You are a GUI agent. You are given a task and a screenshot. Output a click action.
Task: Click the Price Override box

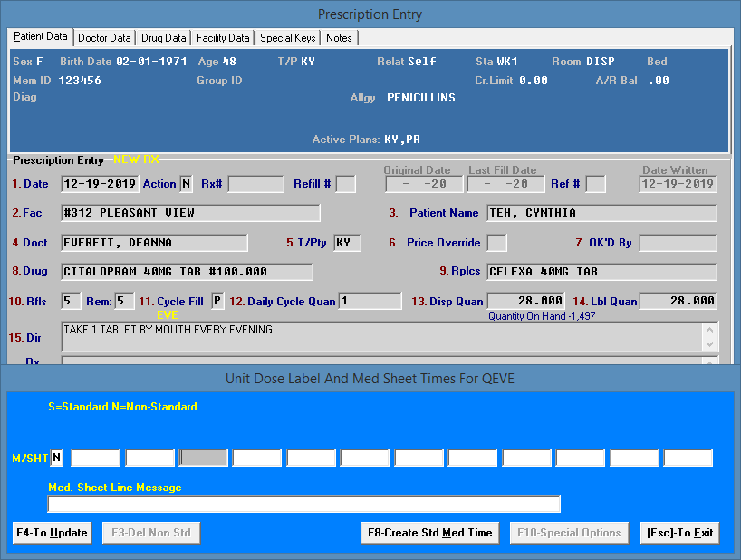coord(496,243)
